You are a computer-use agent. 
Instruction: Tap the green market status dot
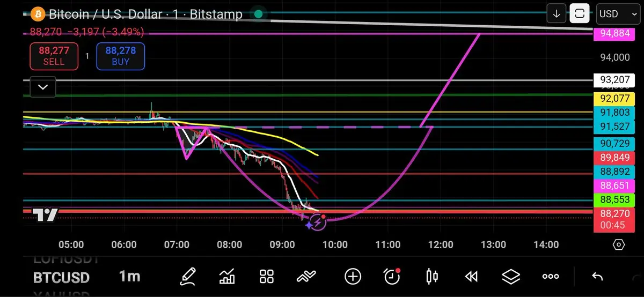click(x=258, y=14)
